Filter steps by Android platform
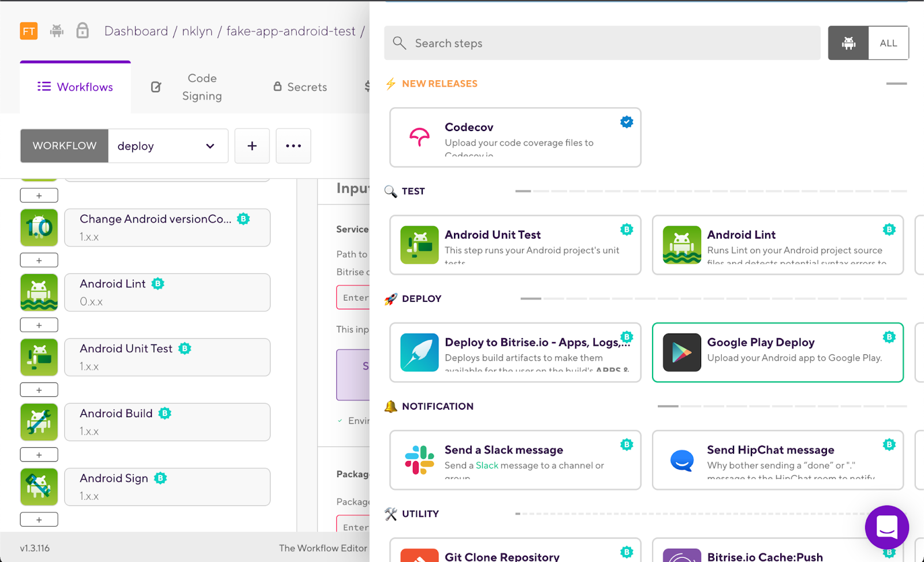Viewport: 924px width, 562px height. tap(848, 43)
